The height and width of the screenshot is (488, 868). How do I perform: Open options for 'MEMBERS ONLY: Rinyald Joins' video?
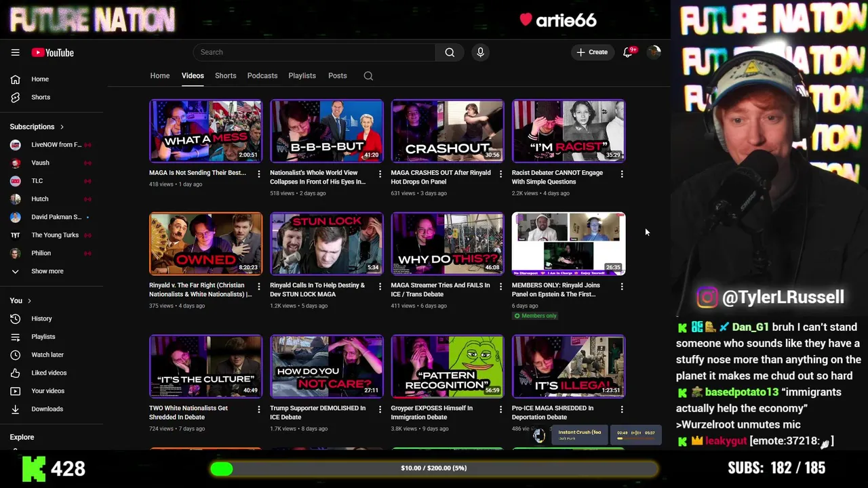tap(622, 287)
